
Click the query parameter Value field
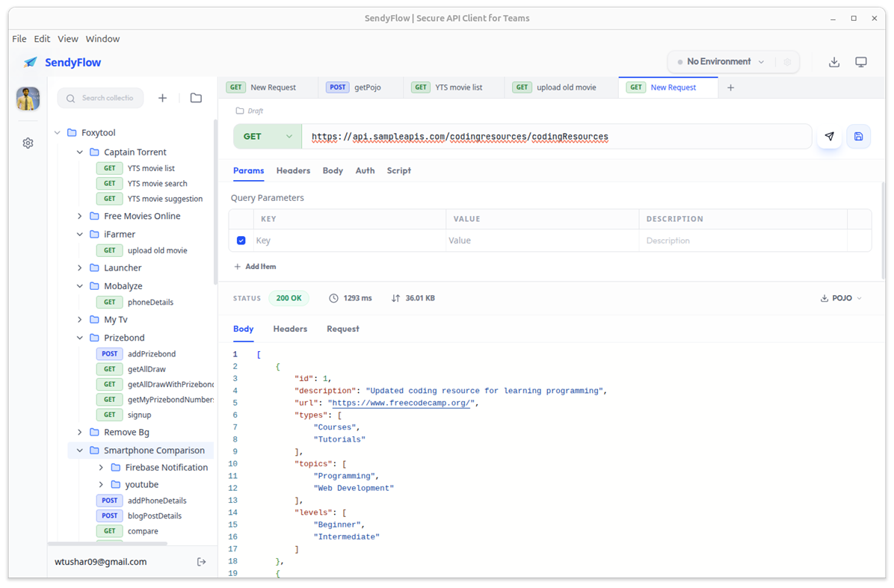click(x=542, y=241)
